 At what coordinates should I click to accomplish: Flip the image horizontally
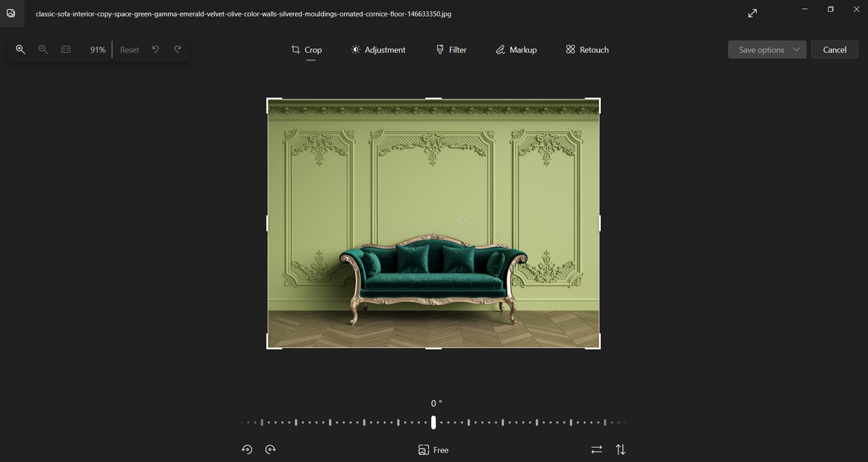597,449
